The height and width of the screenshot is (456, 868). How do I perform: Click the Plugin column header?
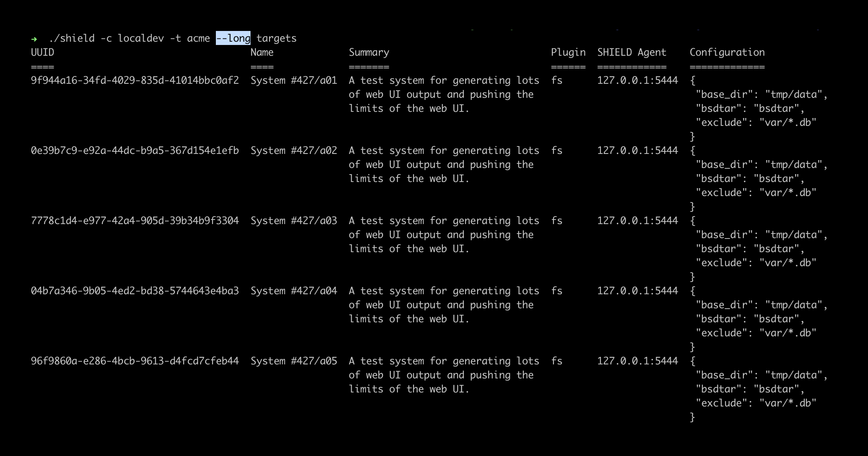pos(568,52)
